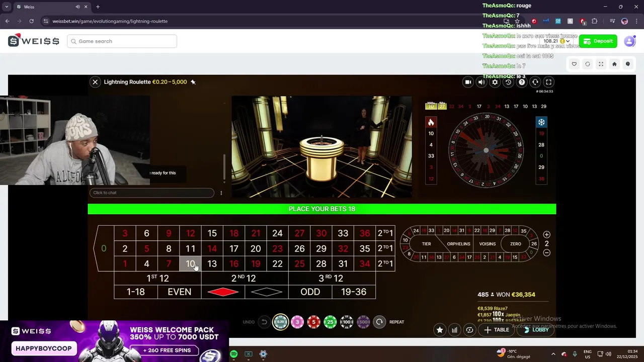Place bet on 3RD 12 dozen
The image size is (644, 362).
click(x=332, y=278)
